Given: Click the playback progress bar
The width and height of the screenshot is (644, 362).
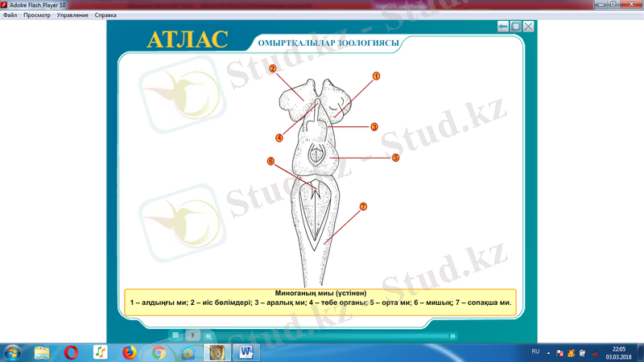Looking at the screenshot, I should coord(331,336).
